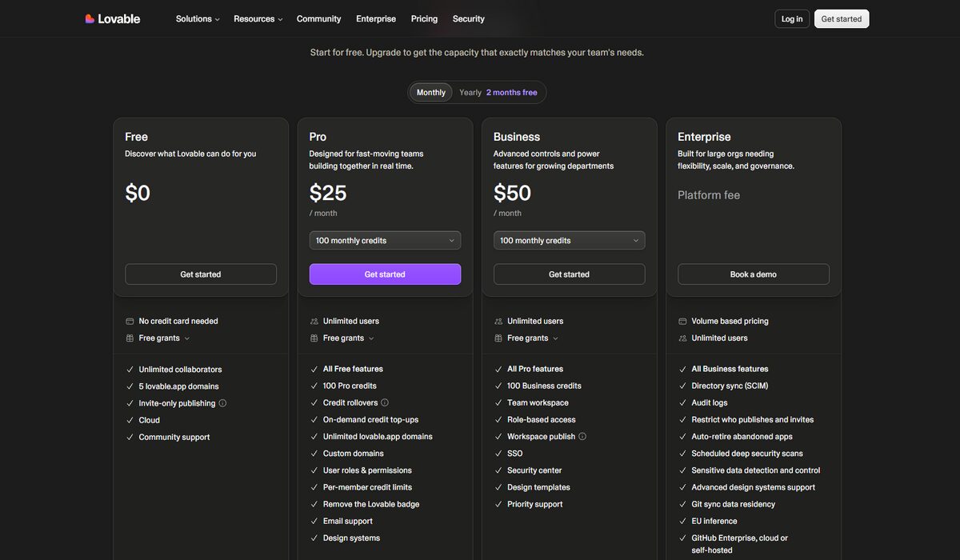Open Enterprise nav item
Screen dimensions: 960x560
tap(376, 18)
